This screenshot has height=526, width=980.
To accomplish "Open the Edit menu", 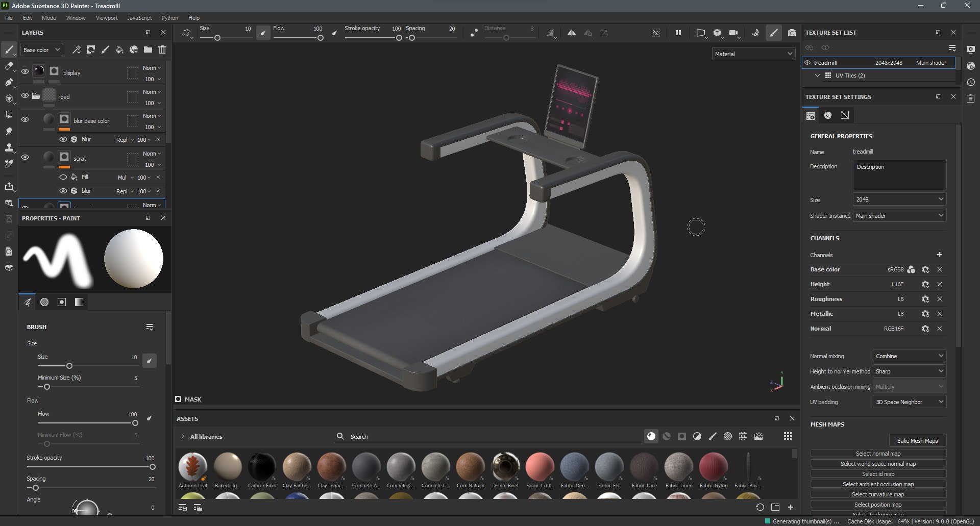I will click(28, 18).
